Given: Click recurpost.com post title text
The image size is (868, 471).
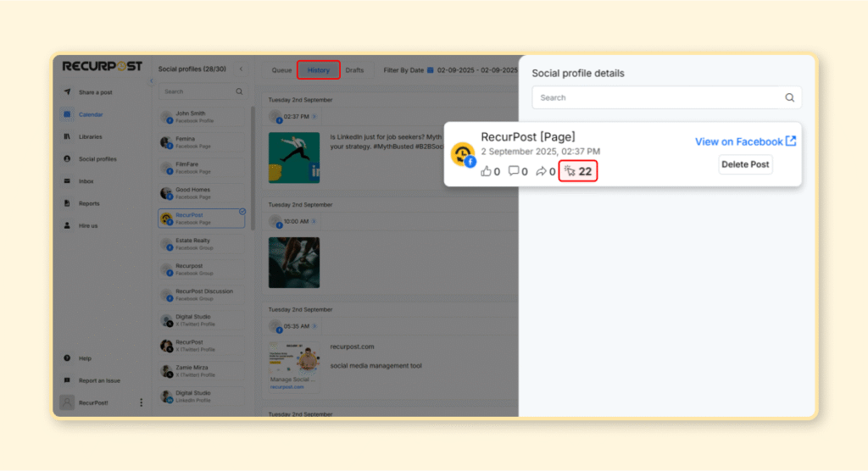Looking at the screenshot, I should 352,347.
